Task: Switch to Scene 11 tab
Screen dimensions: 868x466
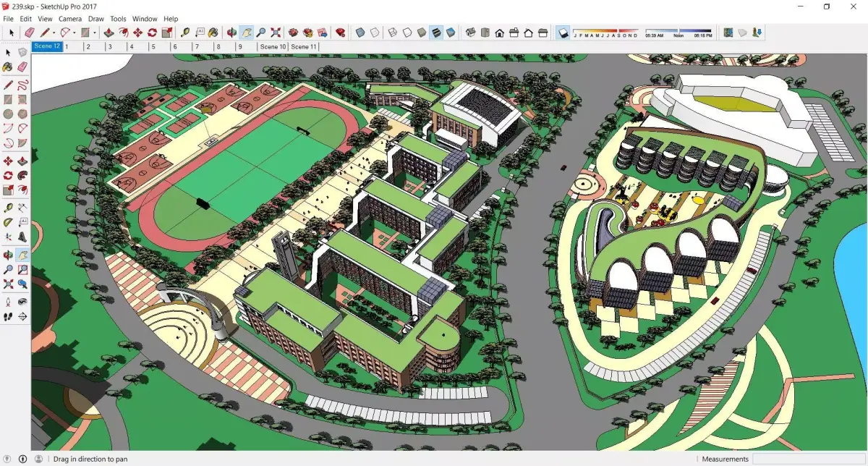Action: [304, 46]
